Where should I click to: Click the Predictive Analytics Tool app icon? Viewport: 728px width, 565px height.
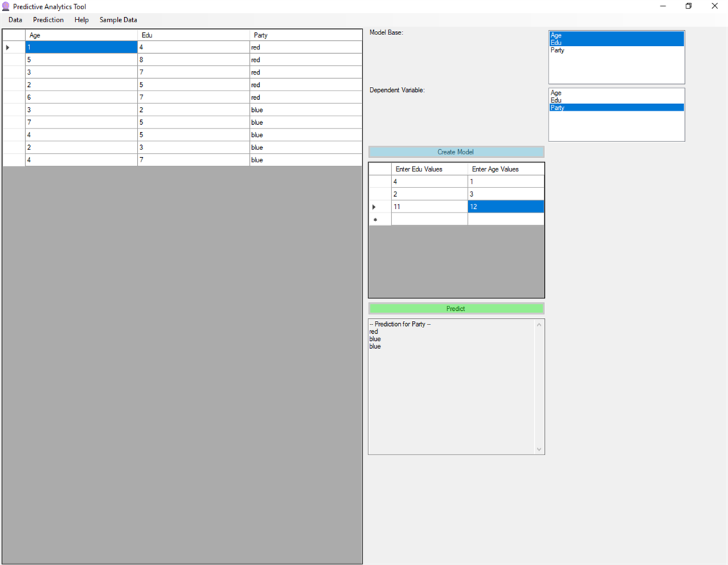[x=6, y=6]
